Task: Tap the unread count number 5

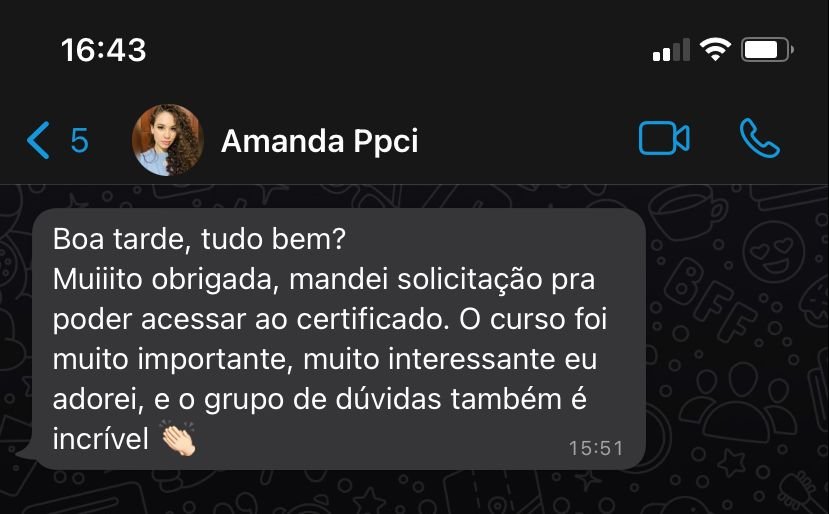Action: [79, 141]
